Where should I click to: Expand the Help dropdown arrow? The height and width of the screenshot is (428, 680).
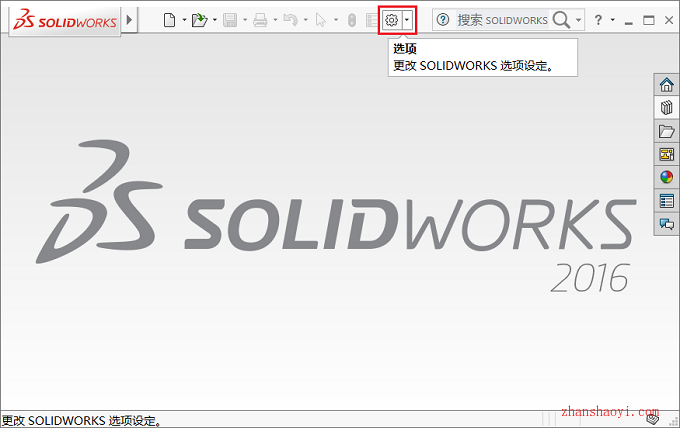(x=613, y=20)
